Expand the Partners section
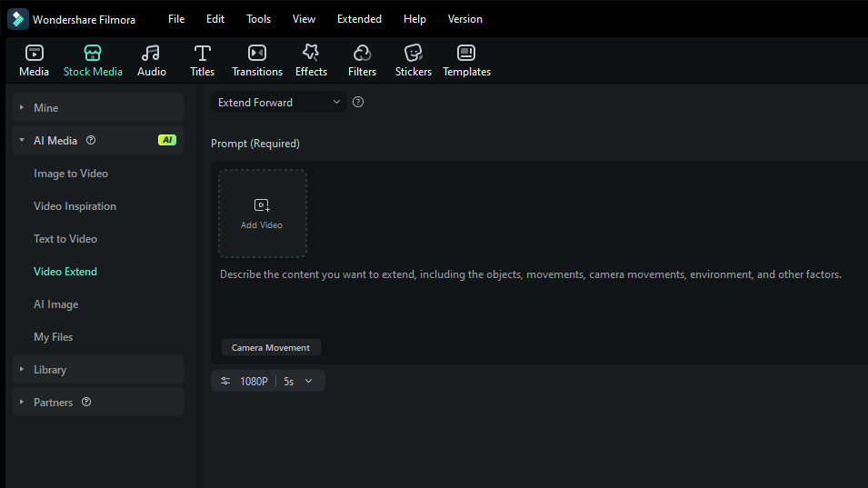 [53, 403]
